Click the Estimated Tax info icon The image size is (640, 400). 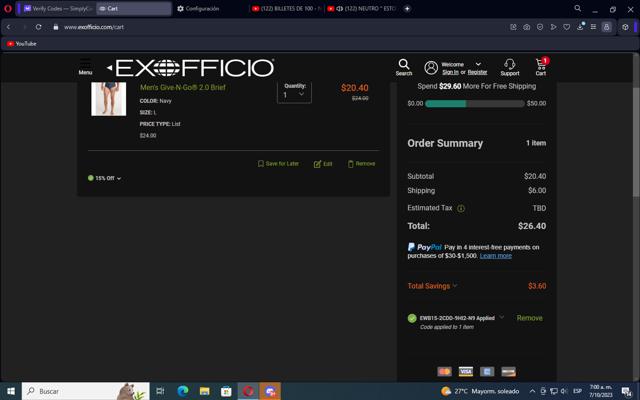coord(461,209)
